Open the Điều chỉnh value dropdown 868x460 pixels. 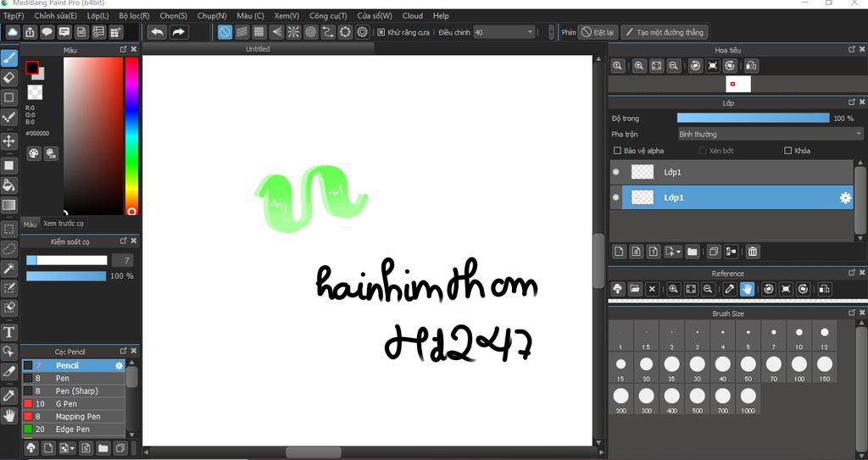coord(504,32)
